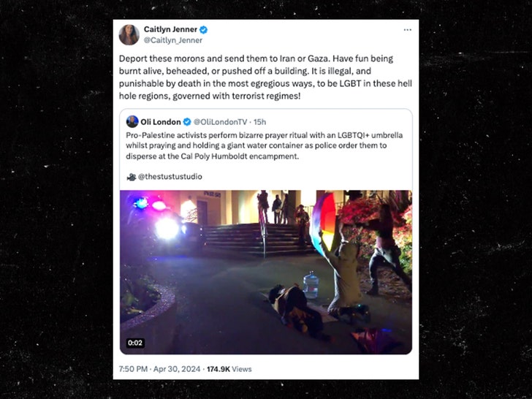Play the embedded protest video thumbnail
Image resolution: width=532 pixels, height=399 pixels.
coord(266,272)
